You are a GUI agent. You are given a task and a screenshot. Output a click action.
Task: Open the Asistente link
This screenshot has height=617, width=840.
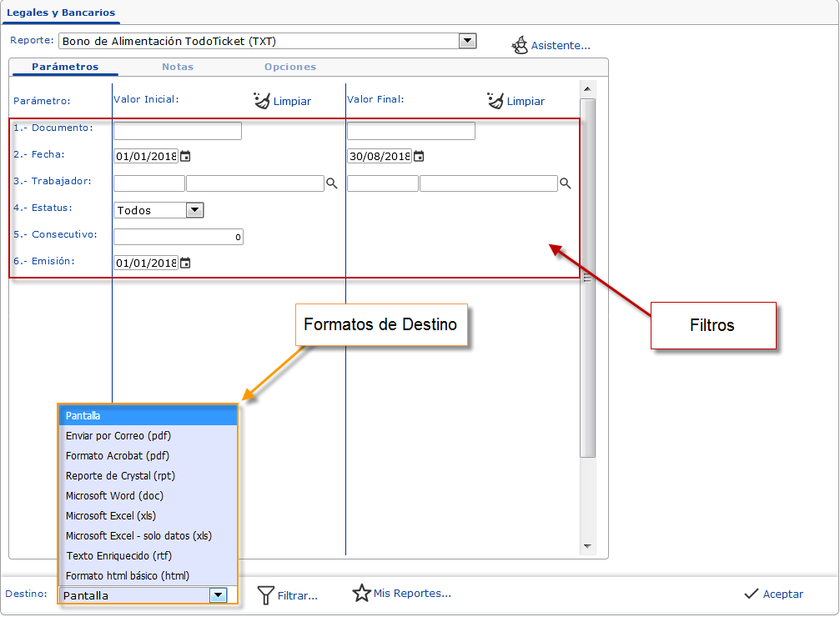click(x=561, y=46)
